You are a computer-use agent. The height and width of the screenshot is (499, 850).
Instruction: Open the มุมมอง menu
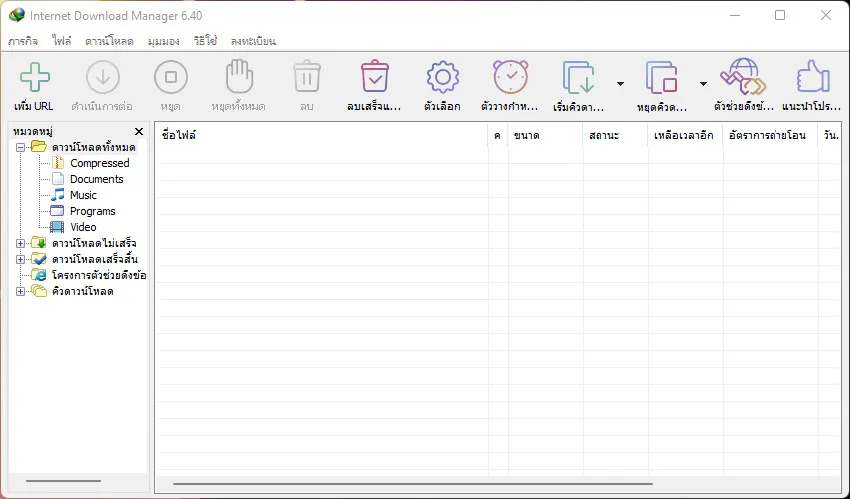tap(164, 41)
